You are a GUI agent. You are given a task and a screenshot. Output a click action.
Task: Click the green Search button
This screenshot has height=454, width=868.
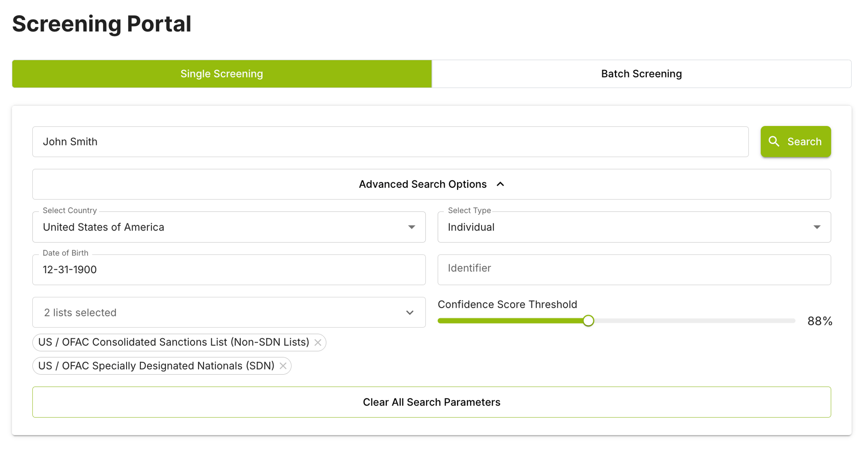pyautogui.click(x=795, y=142)
